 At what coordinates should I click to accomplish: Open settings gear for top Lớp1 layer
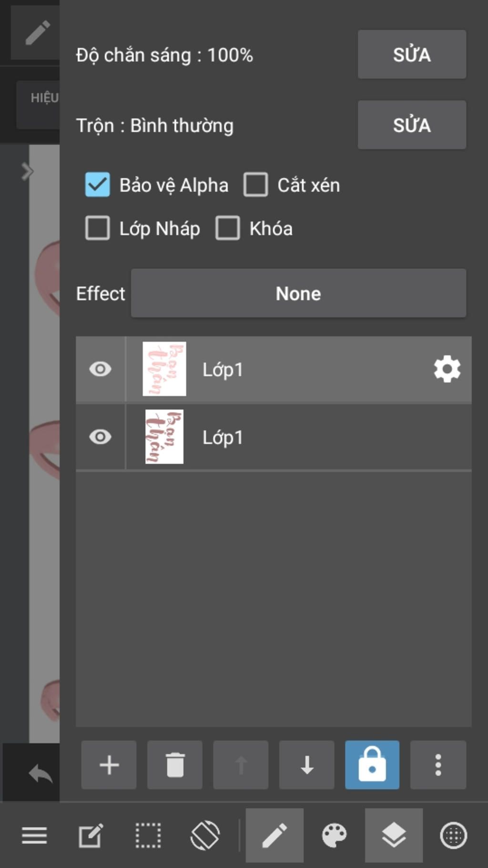[x=447, y=369]
